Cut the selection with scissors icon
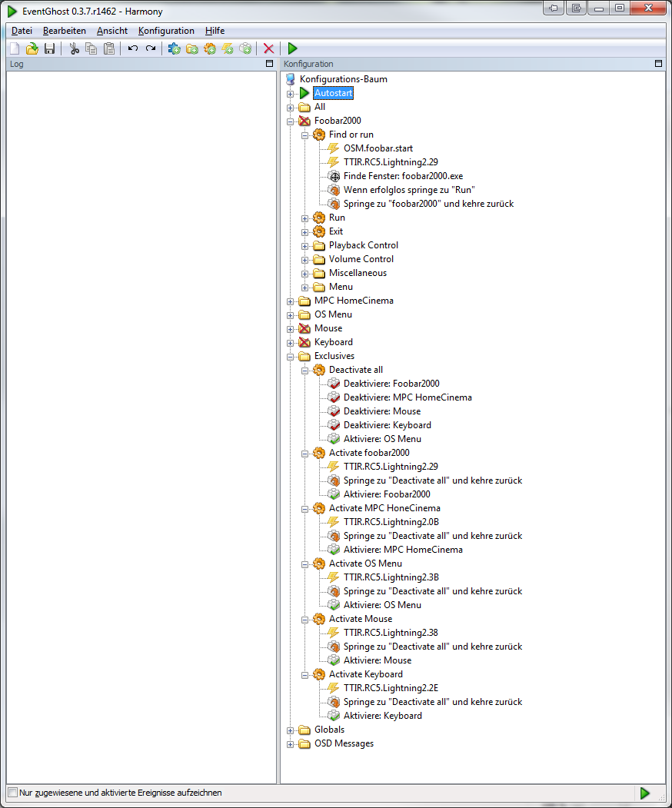This screenshot has height=808, width=672. coord(75,48)
